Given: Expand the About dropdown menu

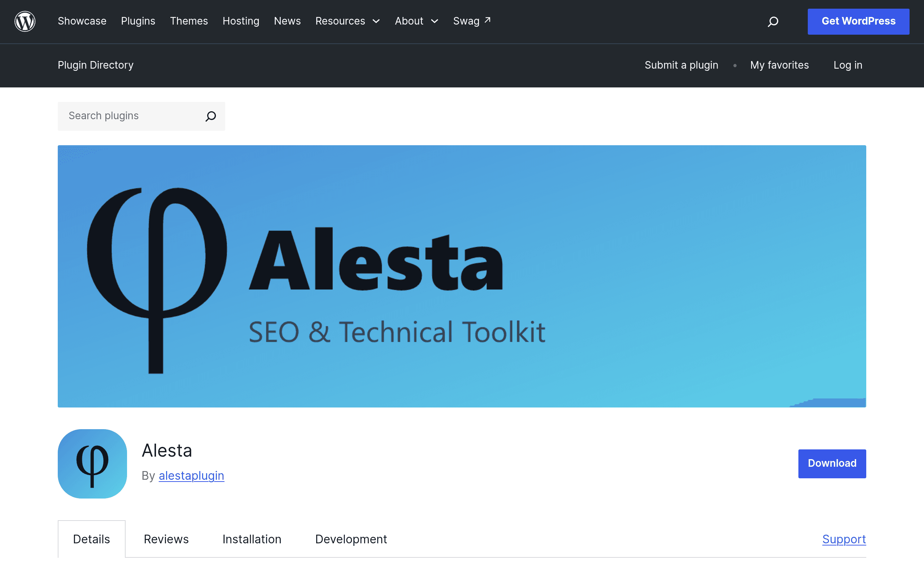Looking at the screenshot, I should click(417, 21).
